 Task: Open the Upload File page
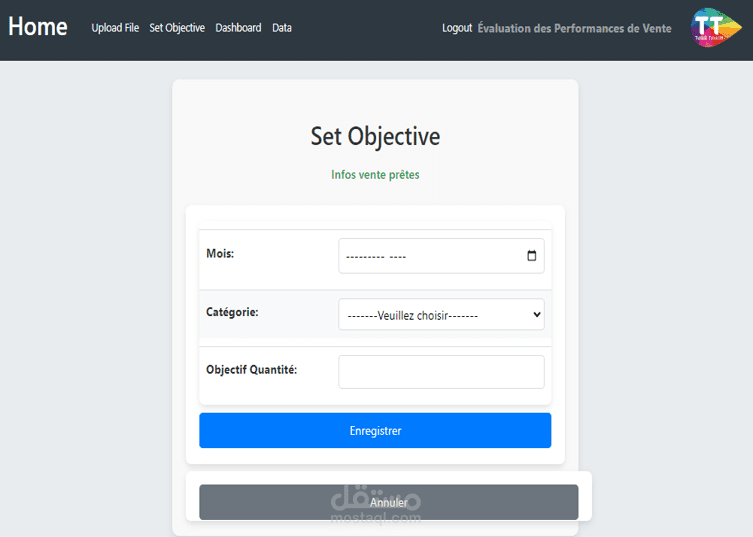[115, 28]
